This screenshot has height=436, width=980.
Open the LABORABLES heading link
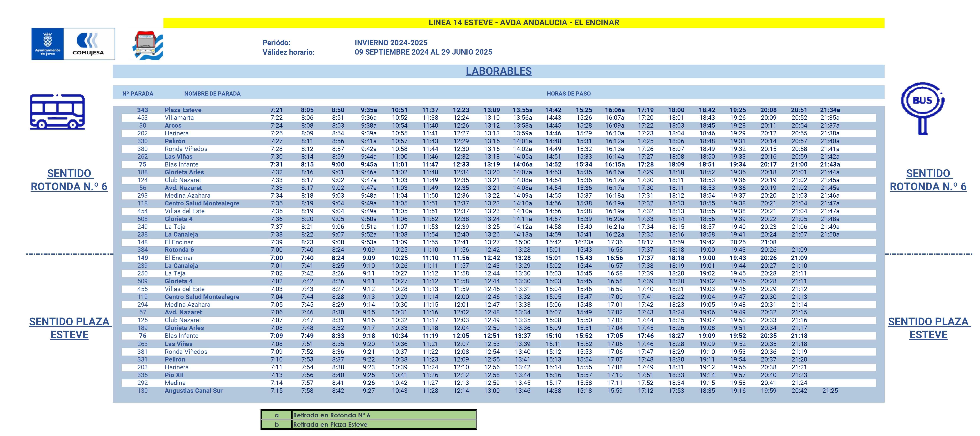pyautogui.click(x=498, y=71)
